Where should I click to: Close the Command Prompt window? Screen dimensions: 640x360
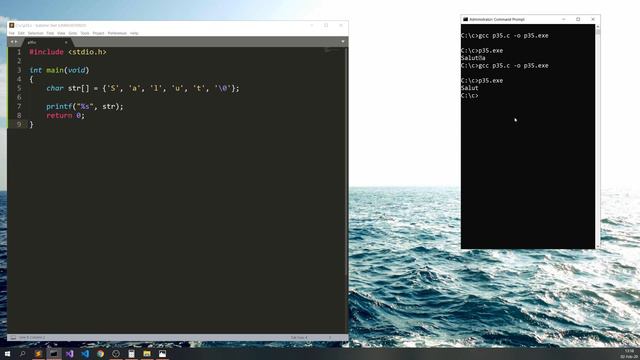(x=593, y=19)
